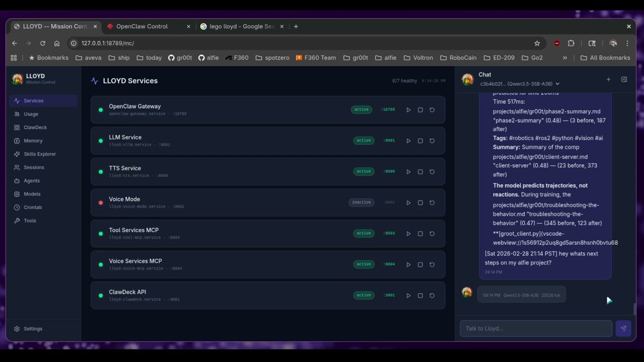The height and width of the screenshot is (362, 644).
Task: Open the Voltron bookmarks folder
Action: [418, 58]
